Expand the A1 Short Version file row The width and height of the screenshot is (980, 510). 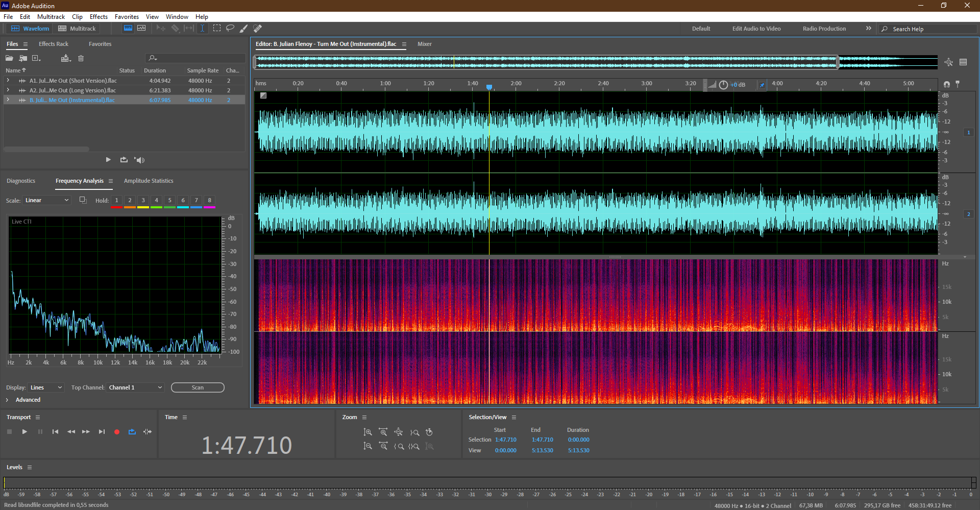point(8,81)
